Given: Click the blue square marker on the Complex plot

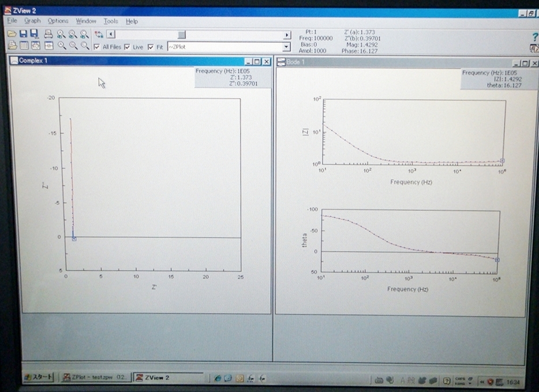Looking at the screenshot, I should [x=74, y=238].
